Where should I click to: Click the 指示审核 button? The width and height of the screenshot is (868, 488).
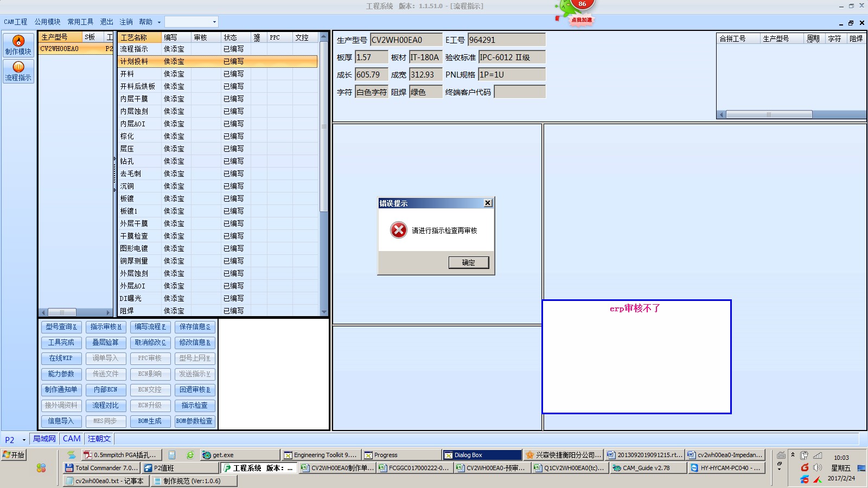pos(106,327)
